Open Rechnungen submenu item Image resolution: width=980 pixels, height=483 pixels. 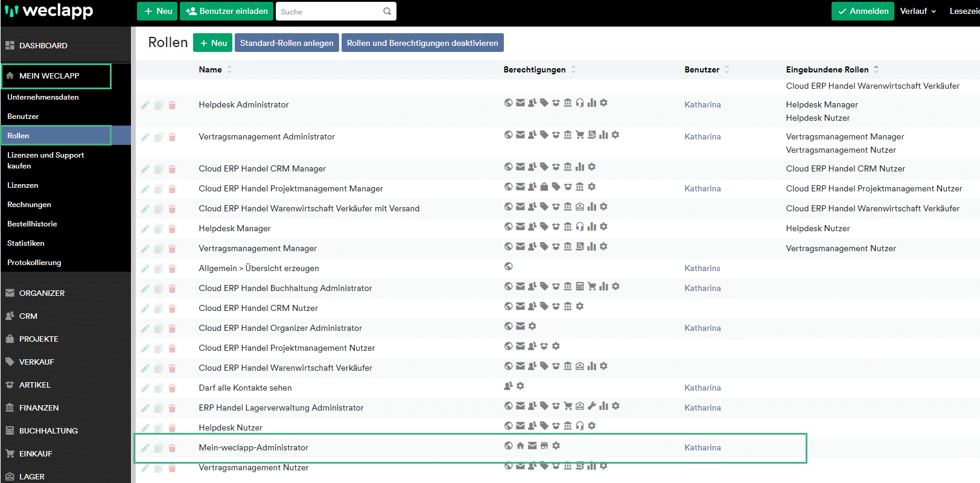(x=29, y=205)
